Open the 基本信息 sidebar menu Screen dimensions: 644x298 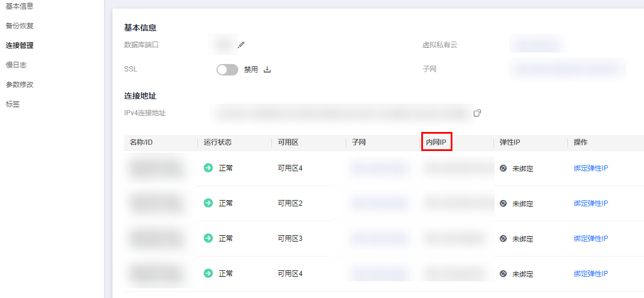(20, 6)
